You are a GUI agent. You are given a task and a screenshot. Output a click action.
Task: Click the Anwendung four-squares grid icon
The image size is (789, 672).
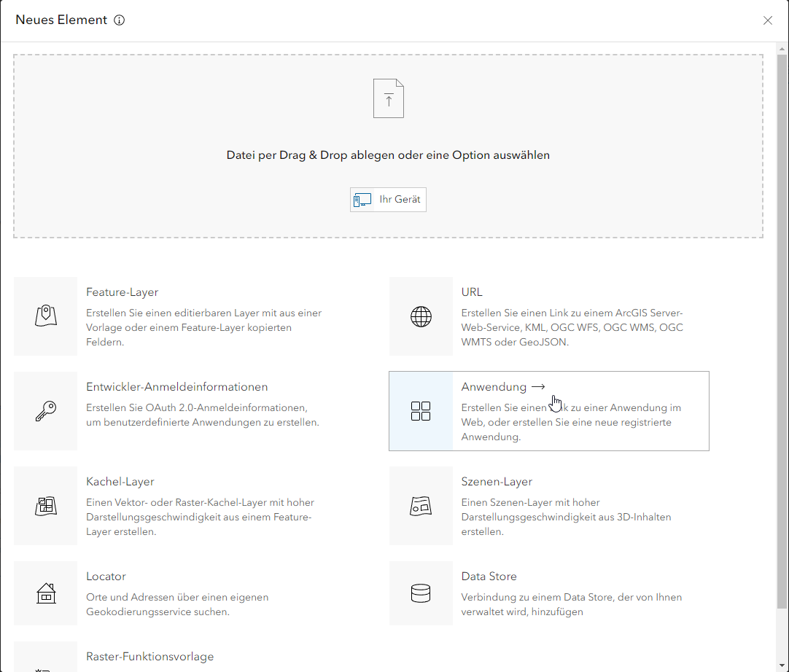click(421, 411)
